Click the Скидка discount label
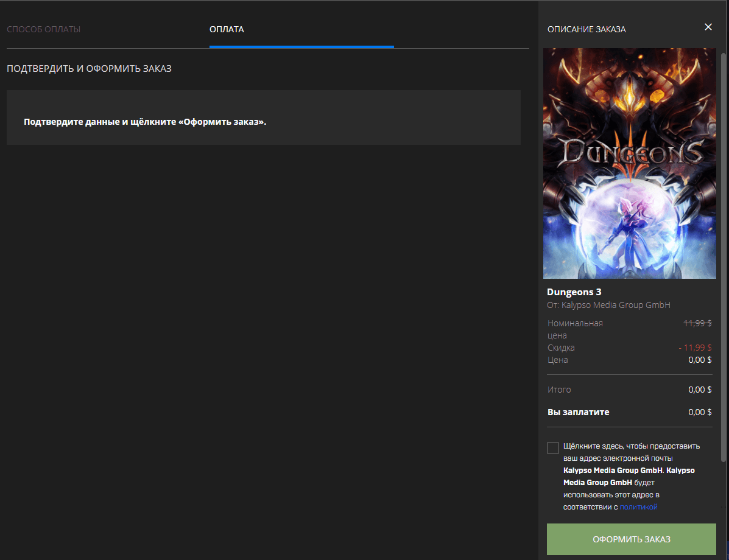 point(561,347)
